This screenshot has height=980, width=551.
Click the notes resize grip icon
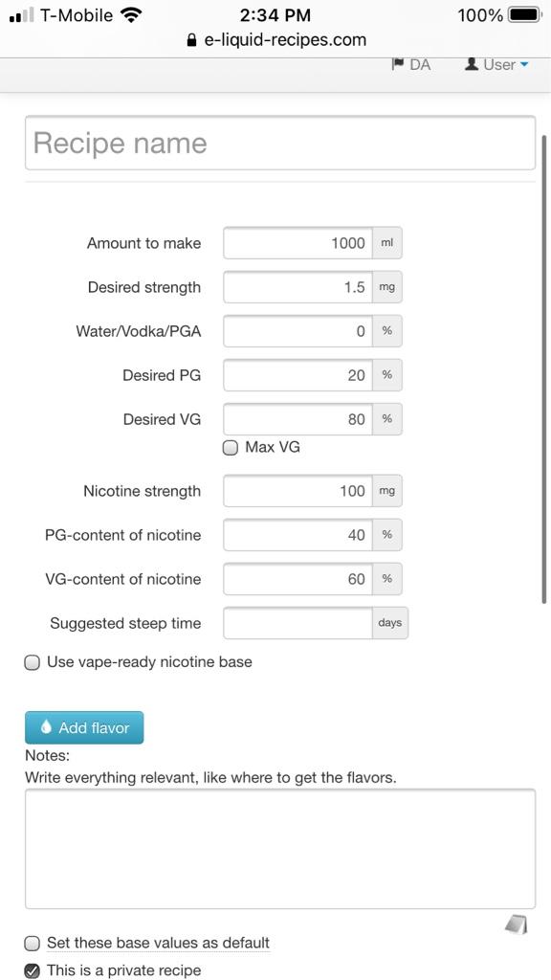pyautogui.click(x=516, y=924)
